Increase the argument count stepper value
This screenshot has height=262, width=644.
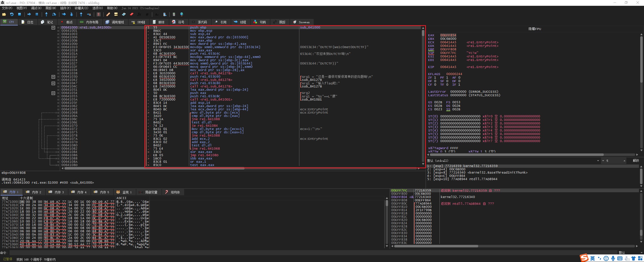click(x=624, y=160)
